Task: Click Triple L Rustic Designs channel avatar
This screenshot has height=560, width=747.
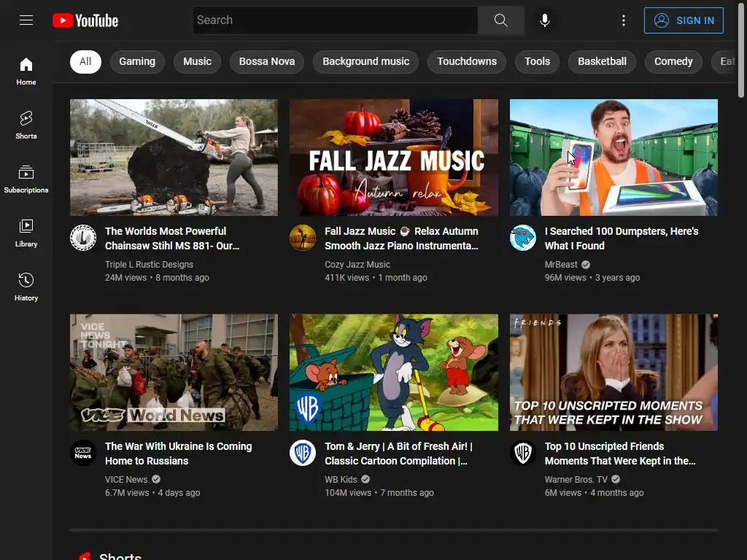Action: click(x=83, y=238)
